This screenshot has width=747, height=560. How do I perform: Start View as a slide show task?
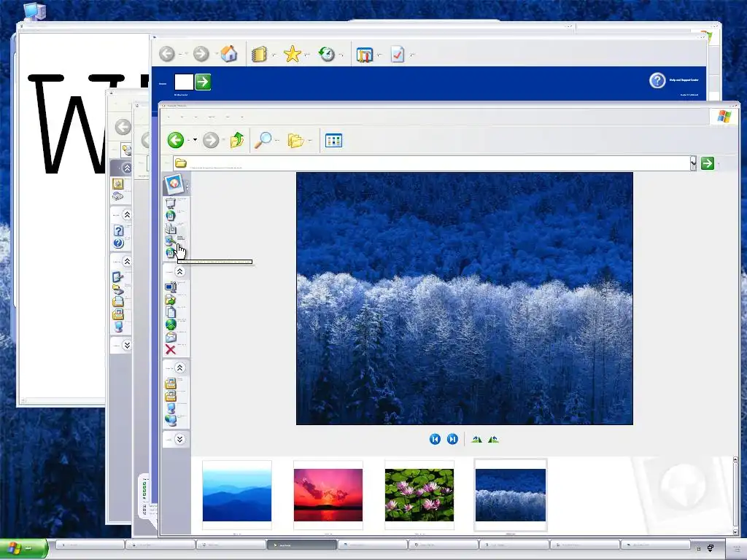click(x=171, y=203)
